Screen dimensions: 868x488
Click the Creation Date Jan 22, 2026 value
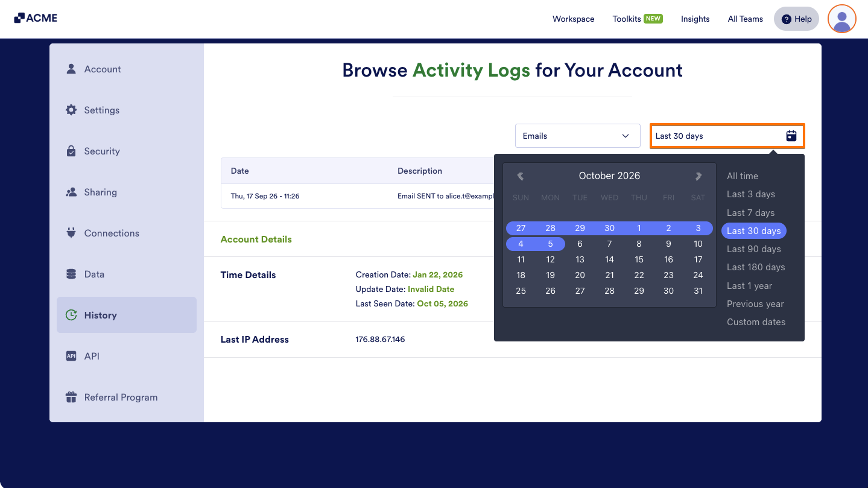coord(437,275)
